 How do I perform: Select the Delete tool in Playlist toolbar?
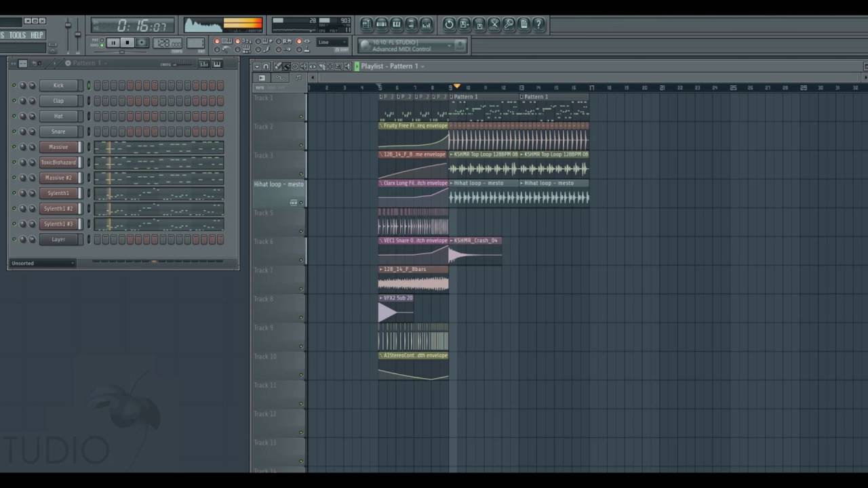[x=295, y=66]
